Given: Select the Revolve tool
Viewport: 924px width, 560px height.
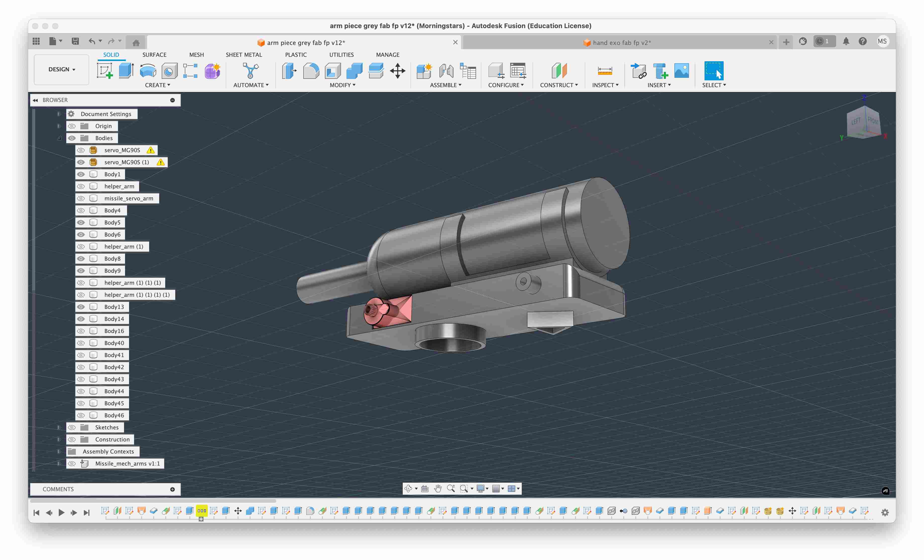Looking at the screenshot, I should point(148,71).
